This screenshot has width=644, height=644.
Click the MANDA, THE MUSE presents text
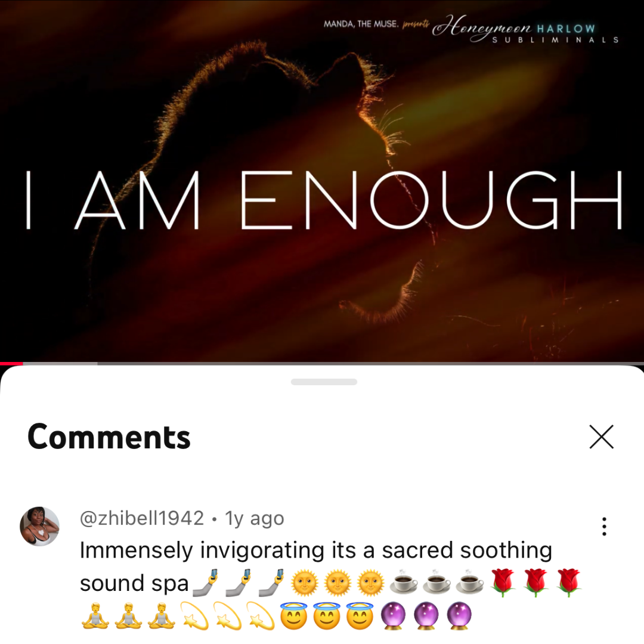377,24
